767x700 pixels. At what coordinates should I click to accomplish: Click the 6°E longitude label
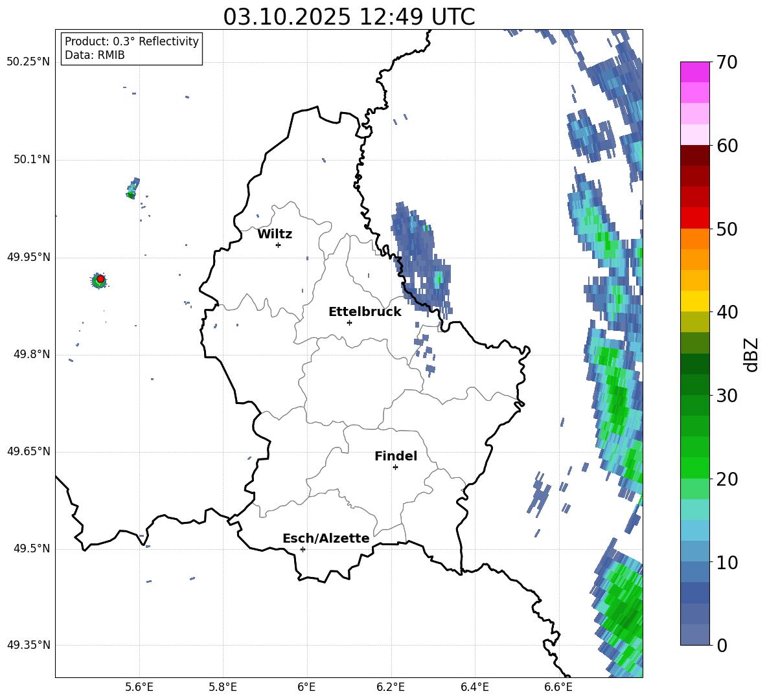pyautogui.click(x=306, y=687)
